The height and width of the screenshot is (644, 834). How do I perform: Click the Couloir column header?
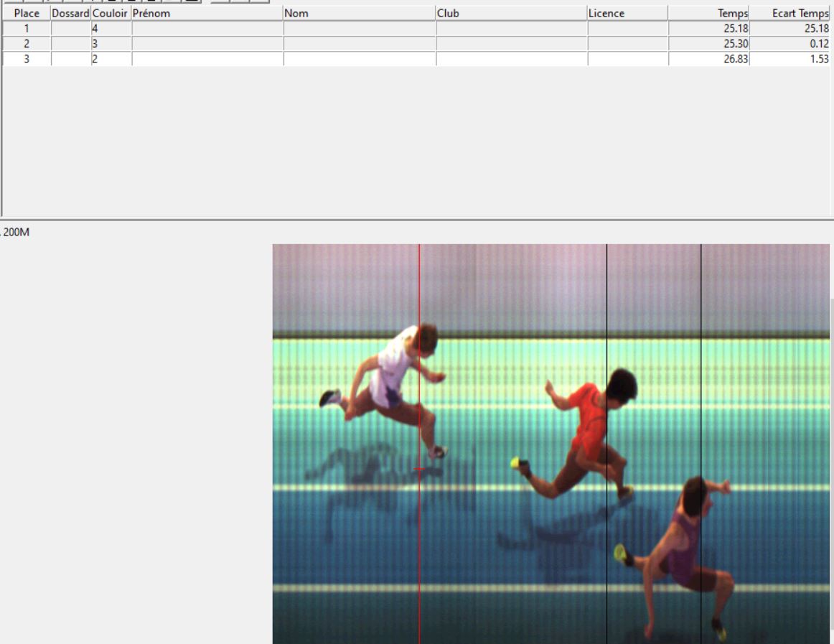[x=111, y=14]
